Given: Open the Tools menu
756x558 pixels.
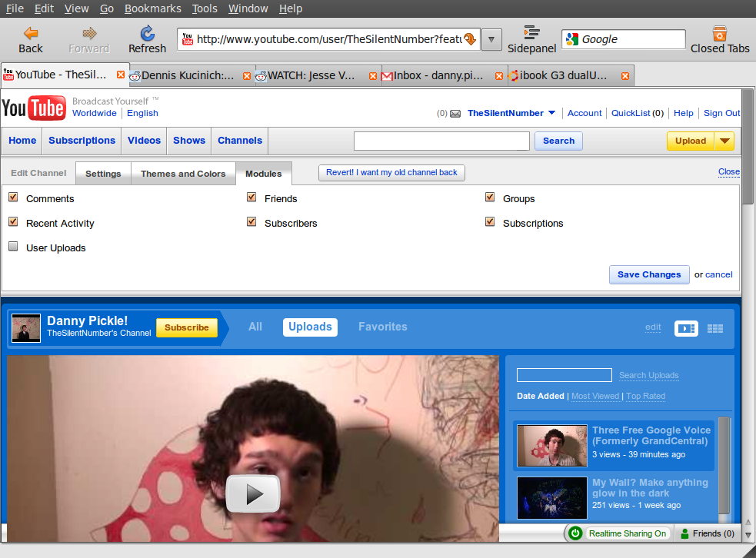Looking at the screenshot, I should [205, 8].
